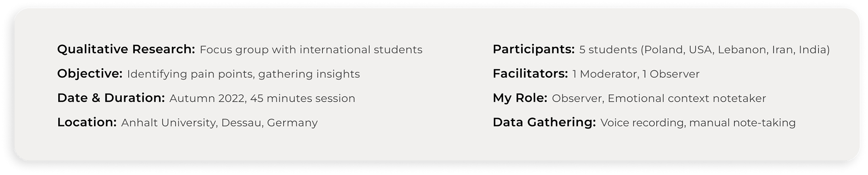
Task: Select the Data Gathering label
Action: (544, 123)
